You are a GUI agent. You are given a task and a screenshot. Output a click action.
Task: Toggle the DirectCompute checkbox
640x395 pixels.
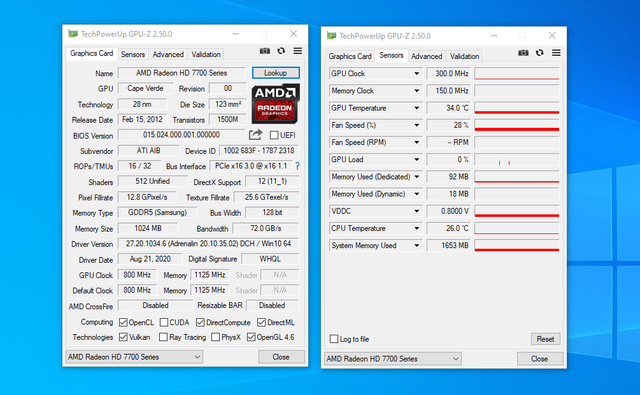[x=200, y=322]
